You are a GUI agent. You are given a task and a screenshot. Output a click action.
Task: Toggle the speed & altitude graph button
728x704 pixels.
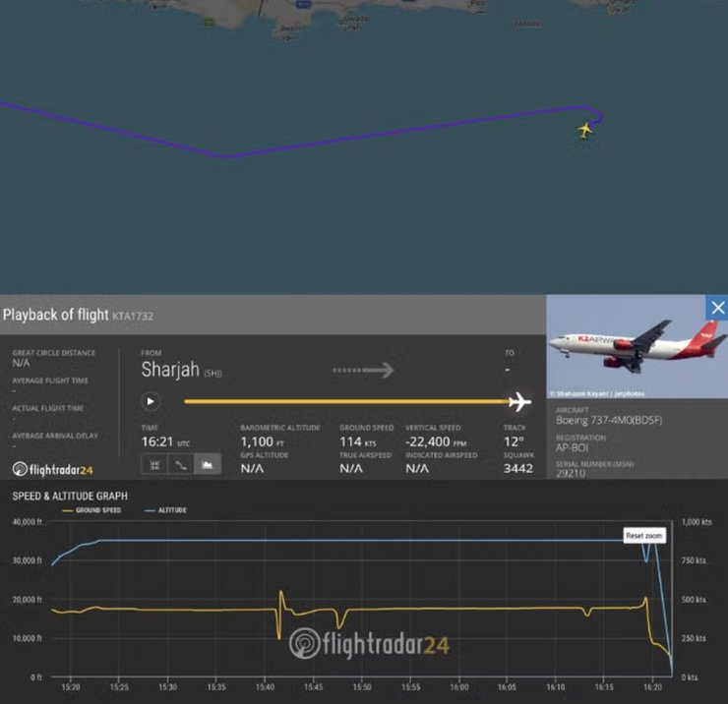coord(207,464)
